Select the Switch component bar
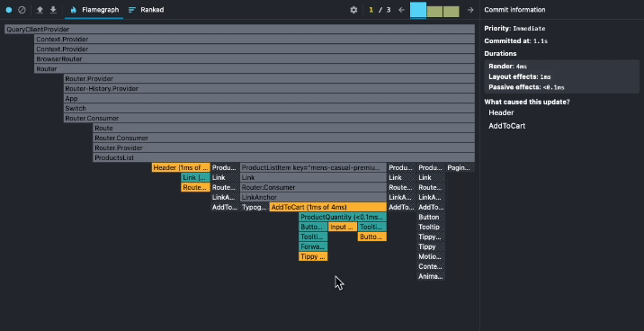This screenshot has height=331, width=644. [x=269, y=108]
